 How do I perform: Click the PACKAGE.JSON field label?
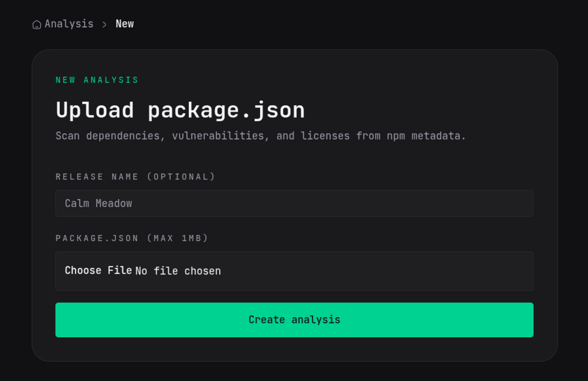pyautogui.click(x=97, y=238)
